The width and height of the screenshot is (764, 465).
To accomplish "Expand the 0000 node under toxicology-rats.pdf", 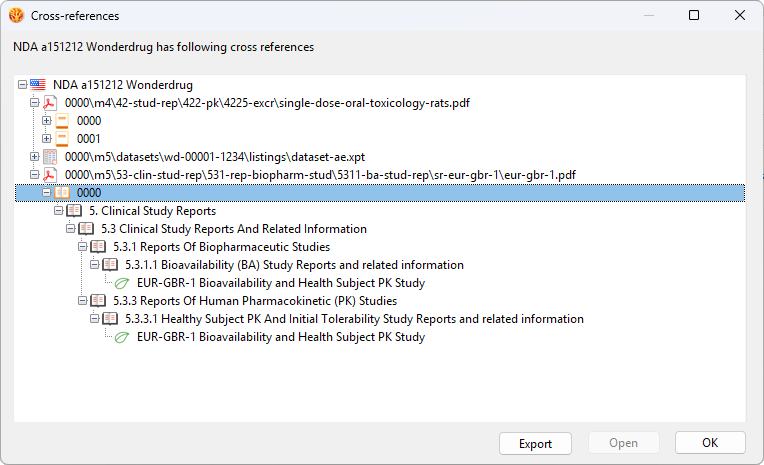I will pos(46,120).
